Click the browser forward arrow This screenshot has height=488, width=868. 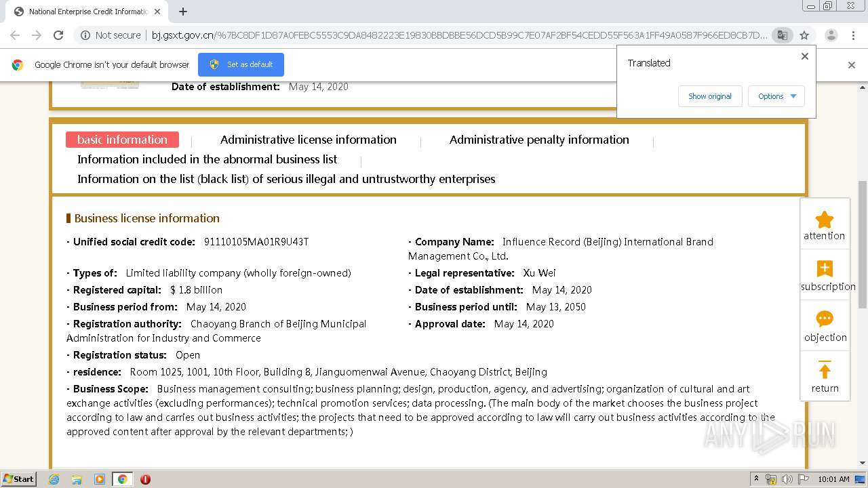pos(37,35)
